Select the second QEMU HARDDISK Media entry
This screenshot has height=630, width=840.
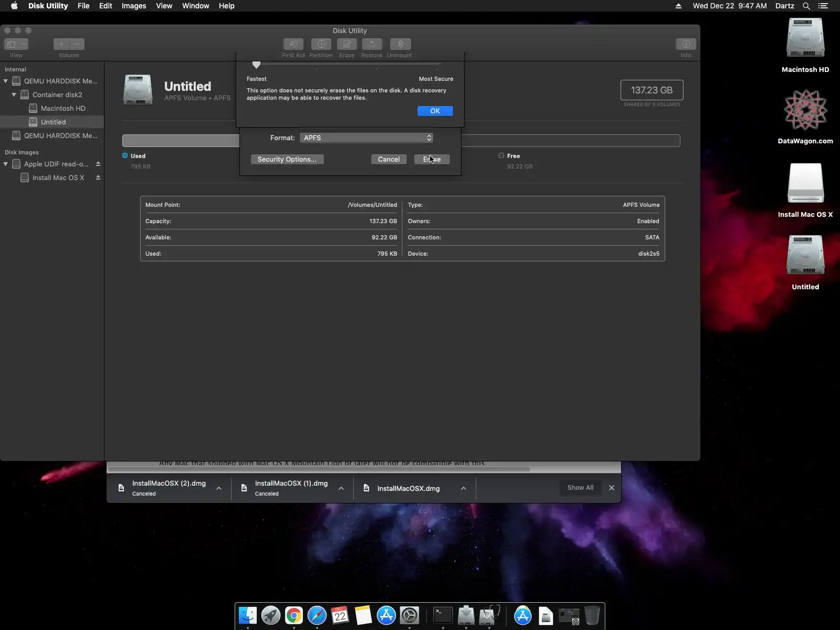coord(52,135)
